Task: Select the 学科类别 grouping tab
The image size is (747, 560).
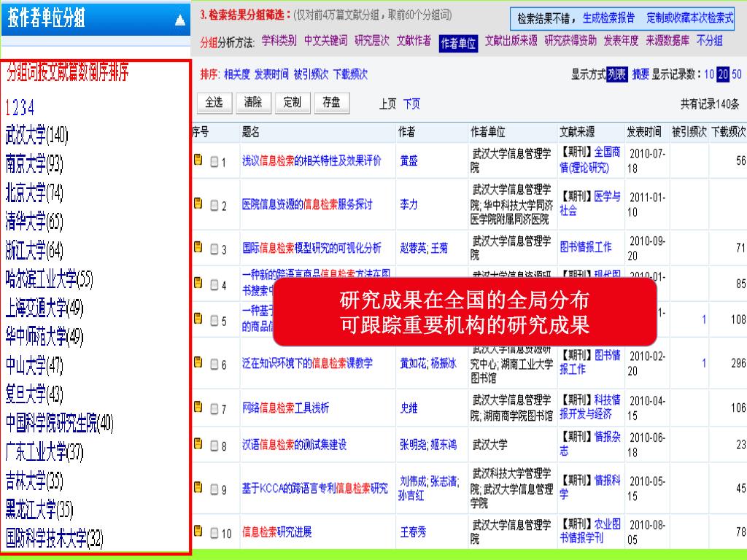Action: 279,41
